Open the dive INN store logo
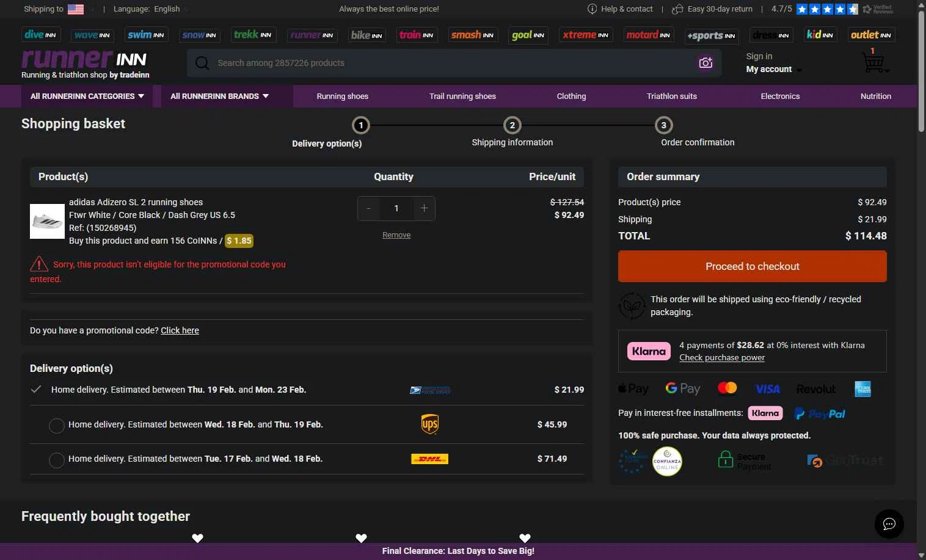 coord(40,35)
